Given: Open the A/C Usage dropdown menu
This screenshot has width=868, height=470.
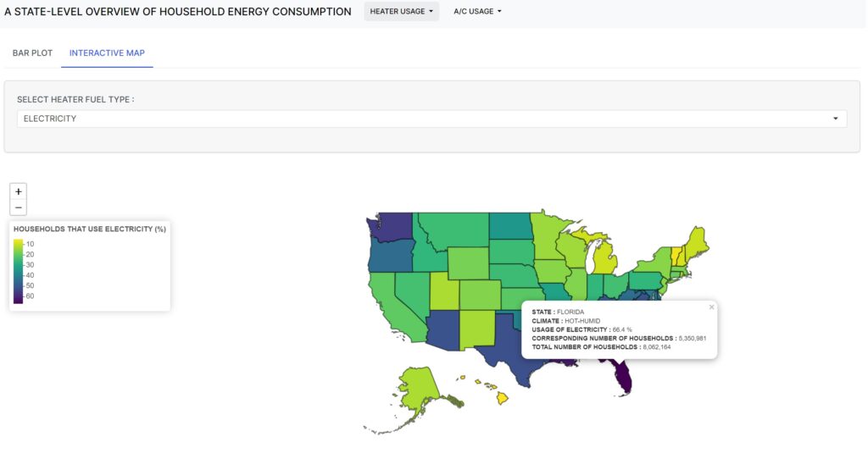Looking at the screenshot, I should pos(477,11).
